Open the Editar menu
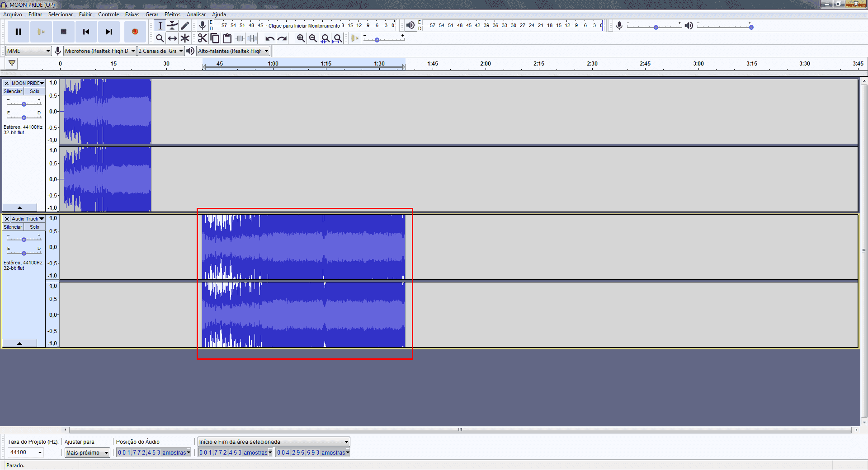The width and height of the screenshot is (868, 470). [35, 14]
